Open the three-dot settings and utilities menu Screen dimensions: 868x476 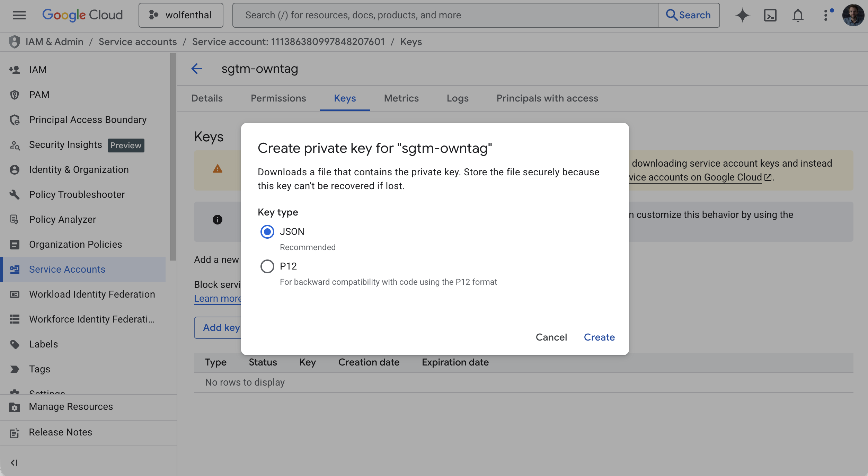click(x=826, y=15)
